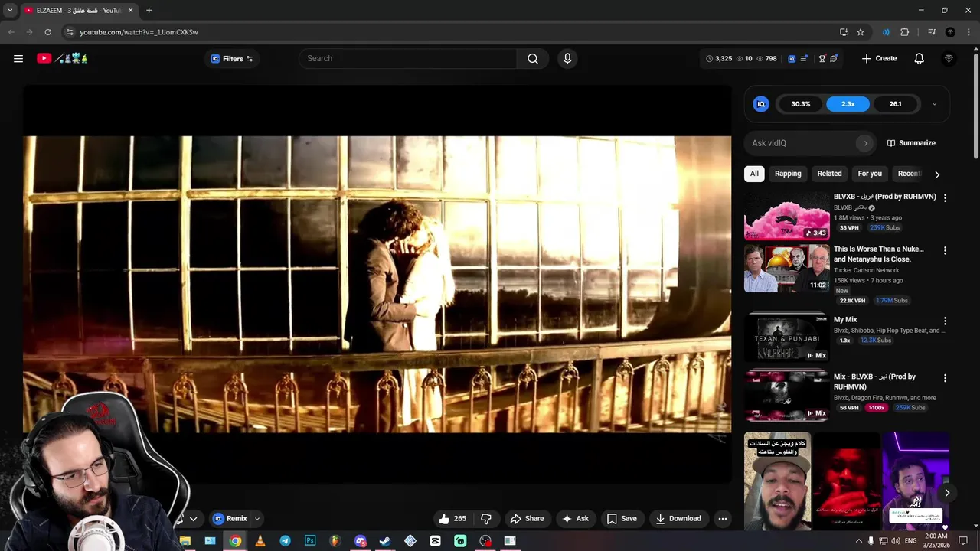This screenshot has width=980, height=551.
Task: Select the Related chip
Action: tap(829, 174)
